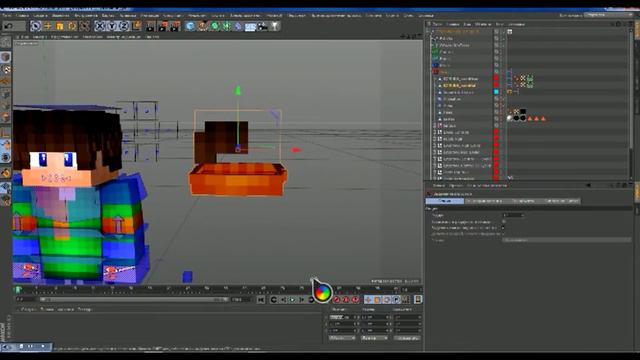Add a light object from toolbar
This screenshot has width=640, height=360.
click(x=275, y=26)
